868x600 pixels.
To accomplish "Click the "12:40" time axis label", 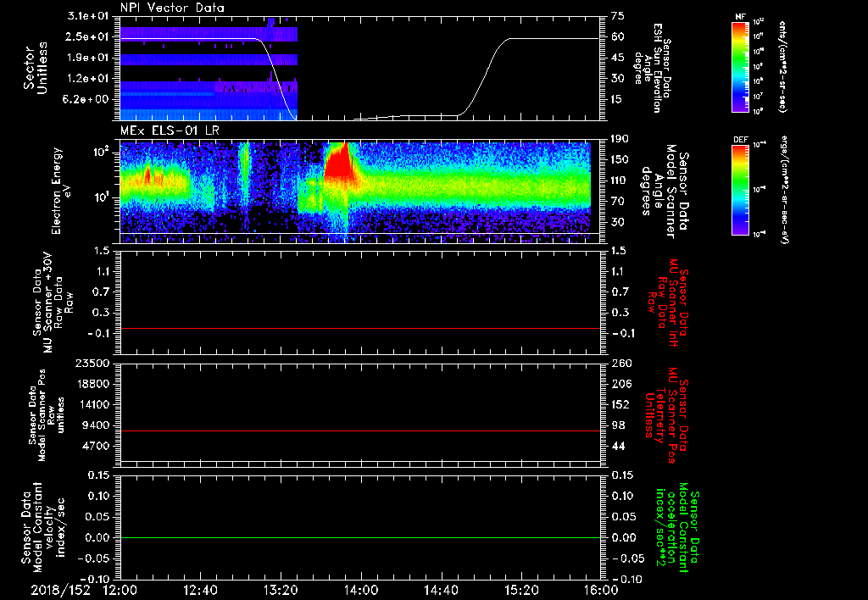I will [x=200, y=591].
